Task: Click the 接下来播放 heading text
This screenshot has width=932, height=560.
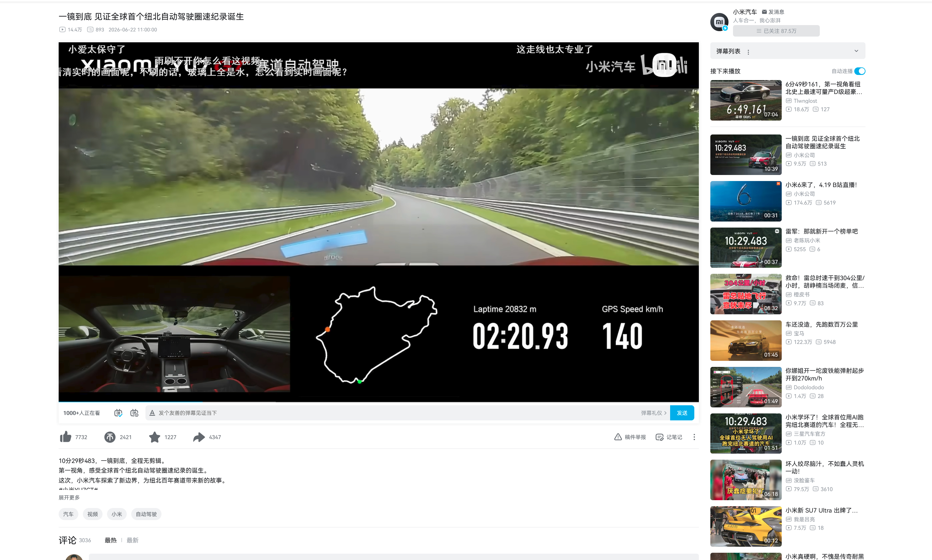Action: 725,71
